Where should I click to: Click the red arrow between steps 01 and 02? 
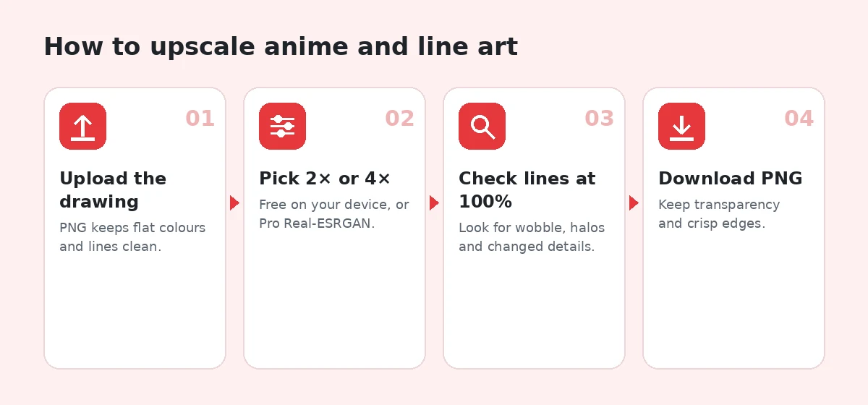point(234,203)
